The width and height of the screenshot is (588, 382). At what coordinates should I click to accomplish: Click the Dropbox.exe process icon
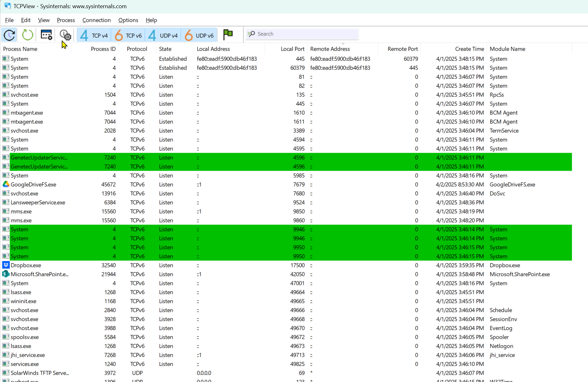(x=5, y=265)
